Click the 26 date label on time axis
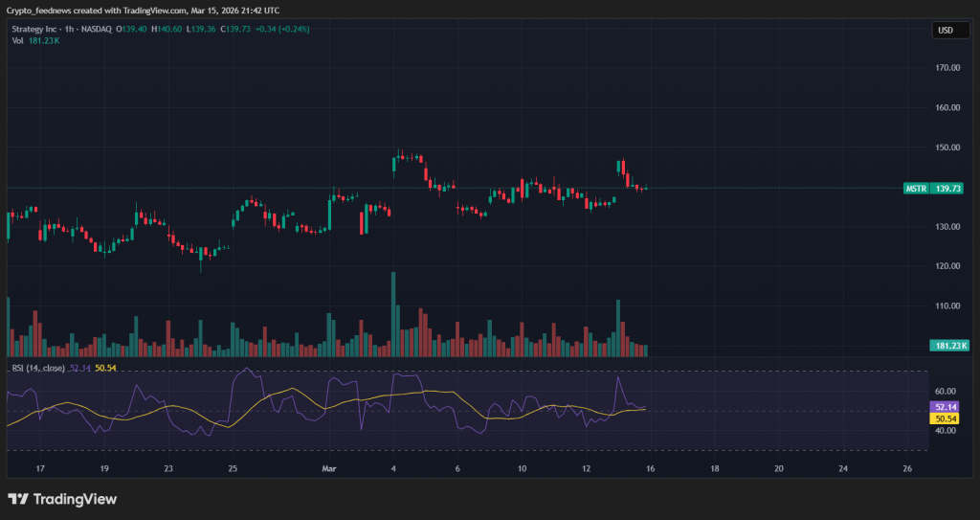Viewport: 980px width, 520px height. [907, 468]
